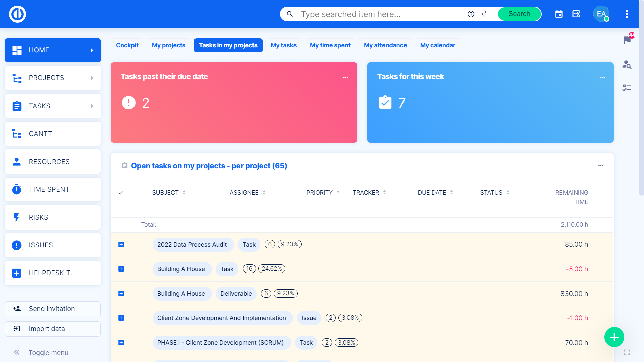Screen dimensions: 644x362
Task: Expand the Client Zone Development Issue group
Action: (121, 318)
